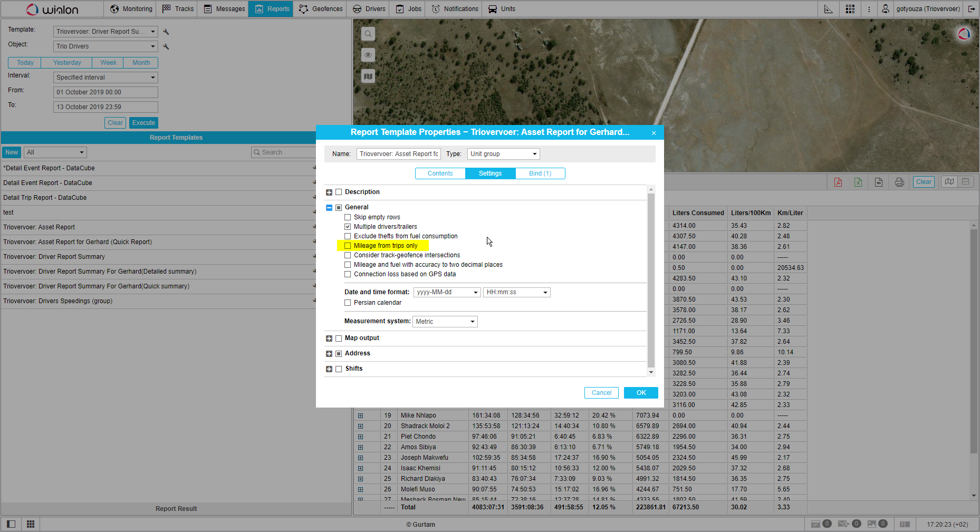
Task: Open the Measurement system dropdown
Action: [445, 322]
